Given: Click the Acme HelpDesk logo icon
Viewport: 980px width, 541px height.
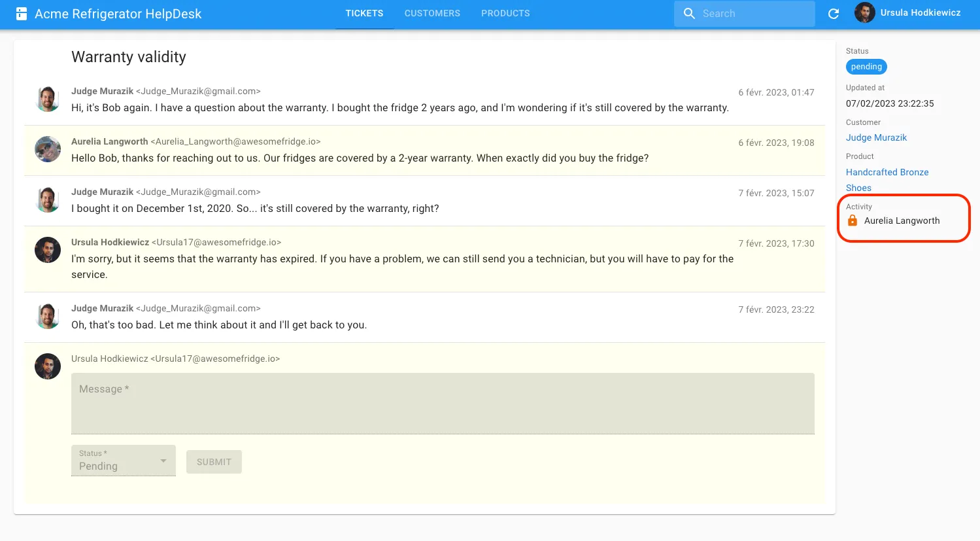Looking at the screenshot, I should tap(22, 14).
